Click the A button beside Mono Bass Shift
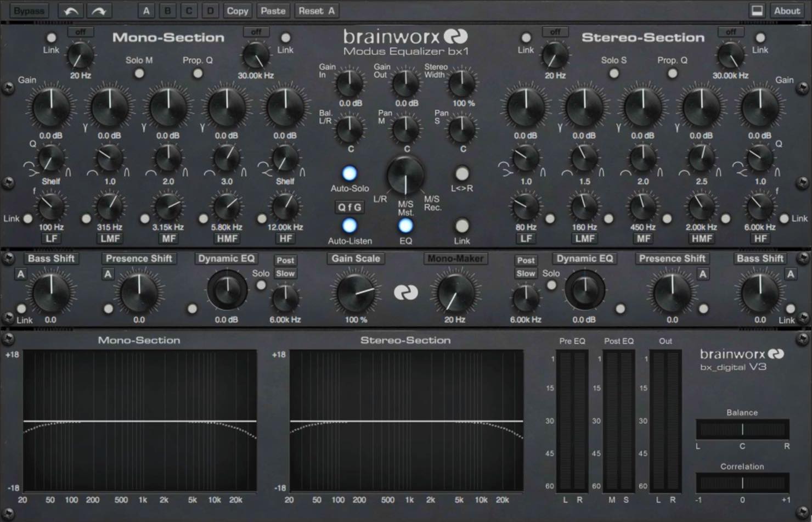This screenshot has height=522, width=812. pyautogui.click(x=21, y=274)
